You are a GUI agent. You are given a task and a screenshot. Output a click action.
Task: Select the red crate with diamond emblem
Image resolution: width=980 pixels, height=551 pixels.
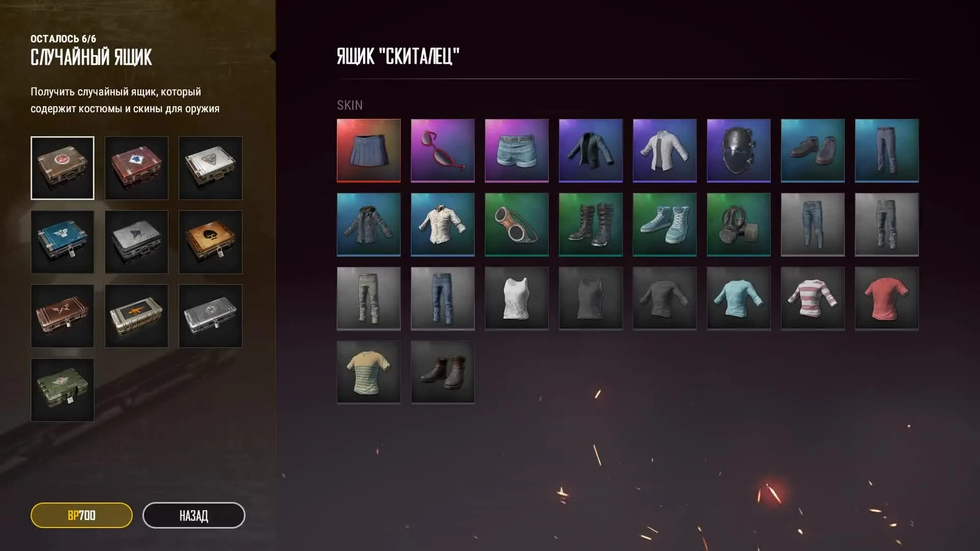tap(136, 168)
